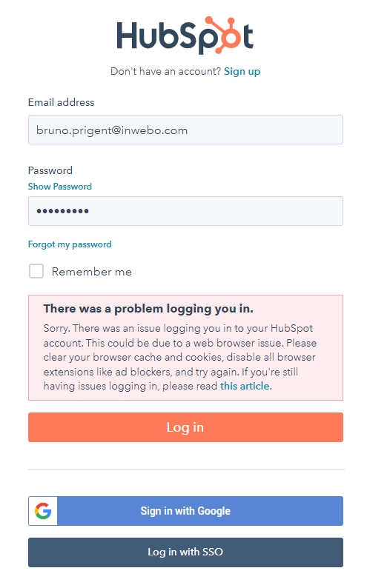Focus the Password input field
The height and width of the screenshot is (588, 367).
click(x=185, y=211)
